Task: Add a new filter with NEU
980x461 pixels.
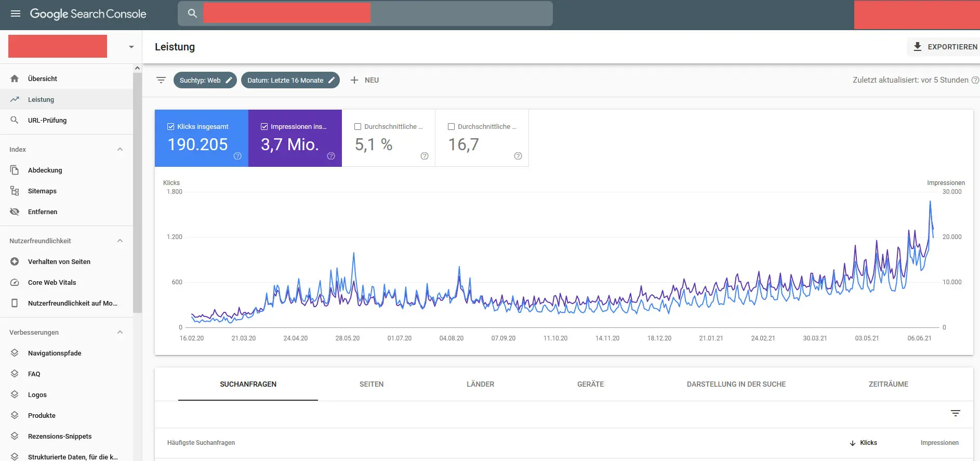Action: 365,80
